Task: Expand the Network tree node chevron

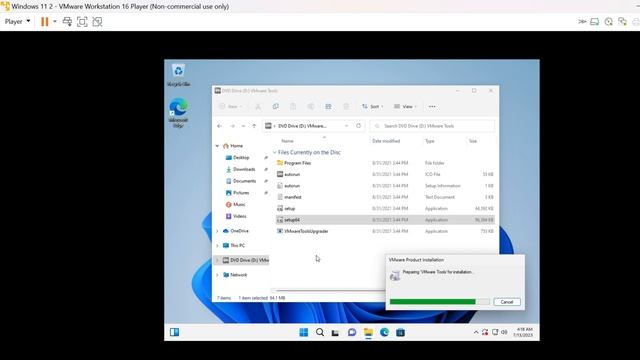Action: pos(218,275)
